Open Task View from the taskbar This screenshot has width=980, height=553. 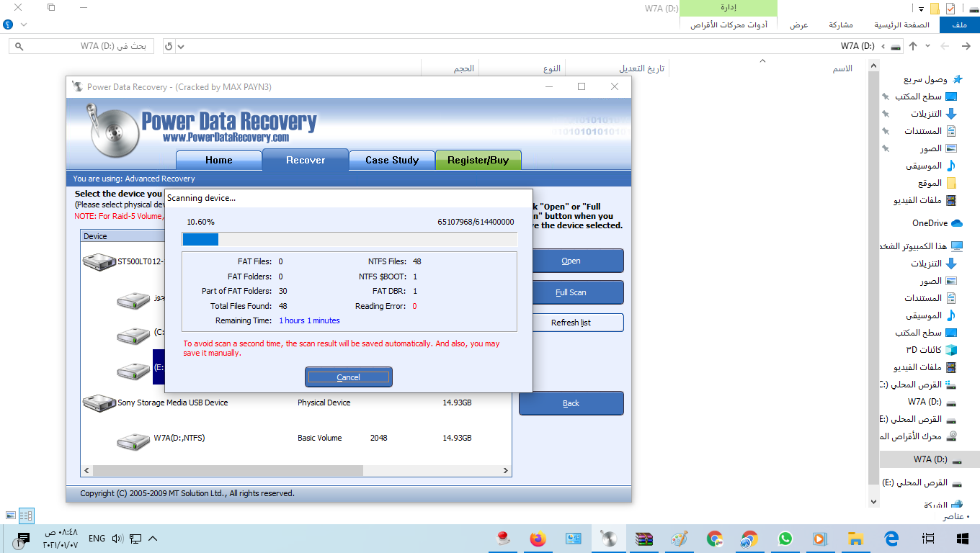[x=928, y=539]
